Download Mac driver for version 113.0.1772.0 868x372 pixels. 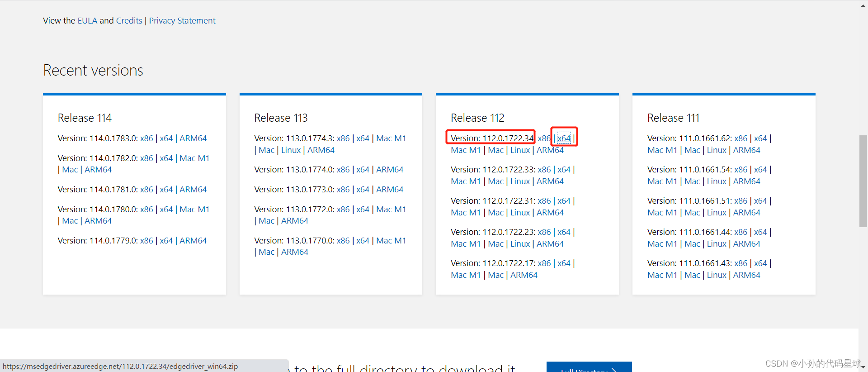pos(267,221)
